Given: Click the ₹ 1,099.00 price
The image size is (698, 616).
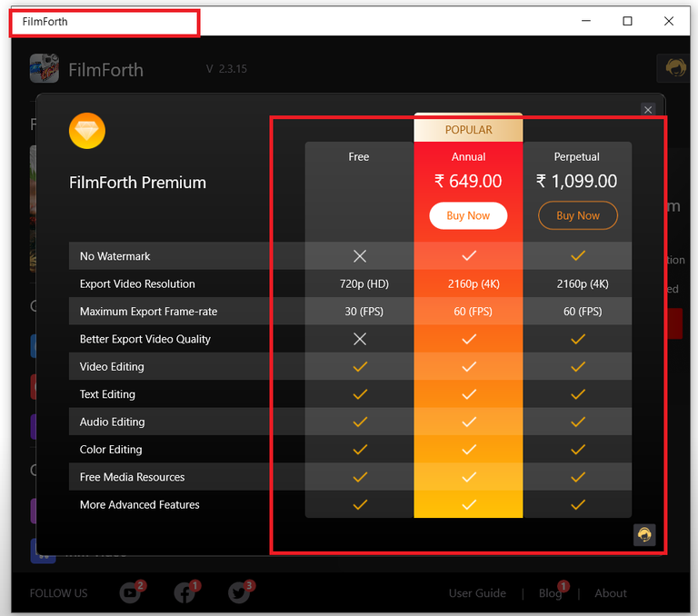Looking at the screenshot, I should pos(577,181).
